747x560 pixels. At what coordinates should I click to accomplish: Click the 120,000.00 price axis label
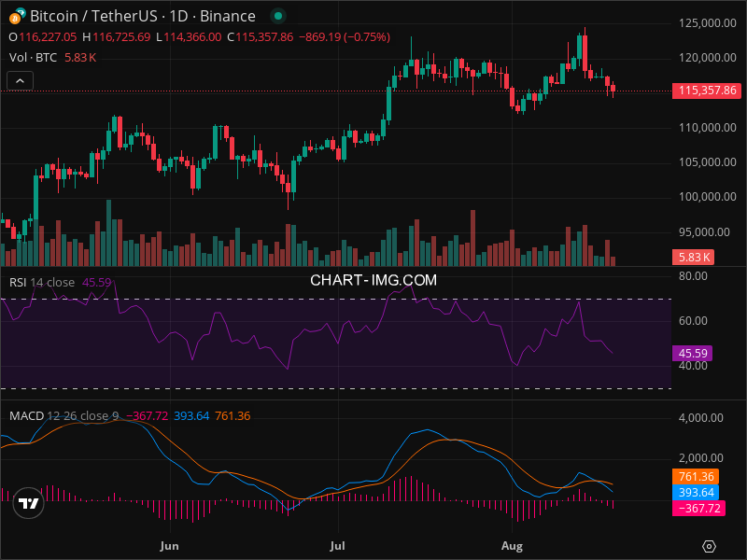click(708, 58)
